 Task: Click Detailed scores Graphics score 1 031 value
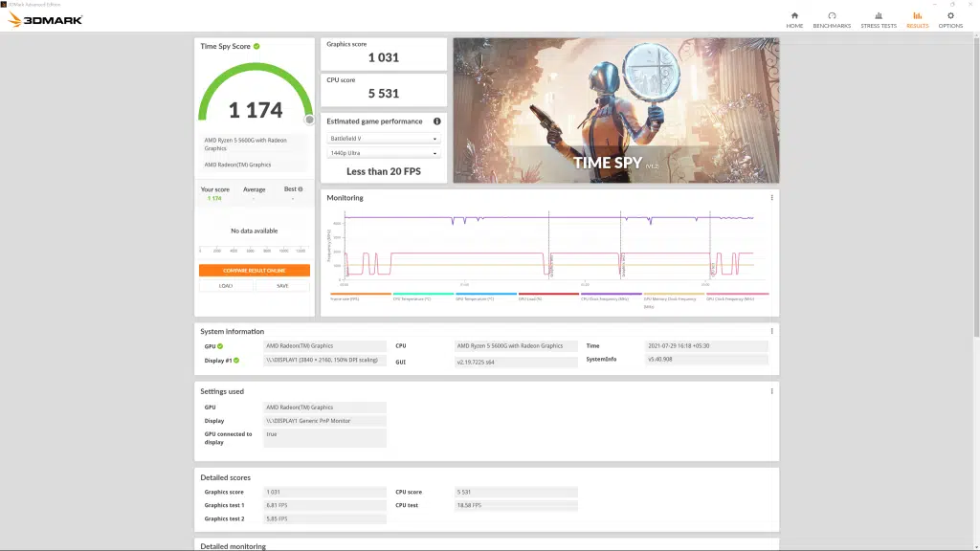click(x=324, y=493)
